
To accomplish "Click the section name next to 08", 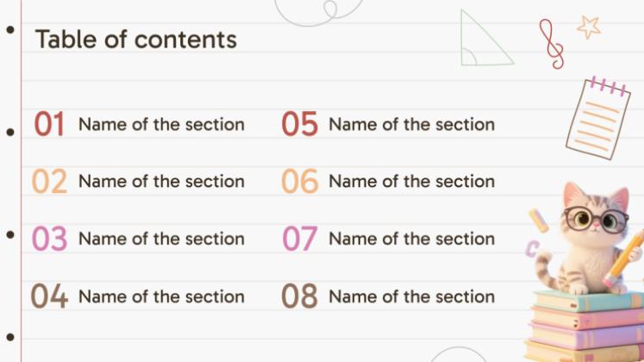I will pos(411,296).
